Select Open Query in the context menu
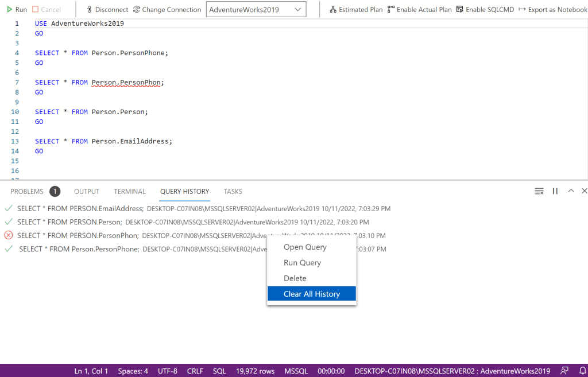The width and height of the screenshot is (588, 377). (x=305, y=247)
